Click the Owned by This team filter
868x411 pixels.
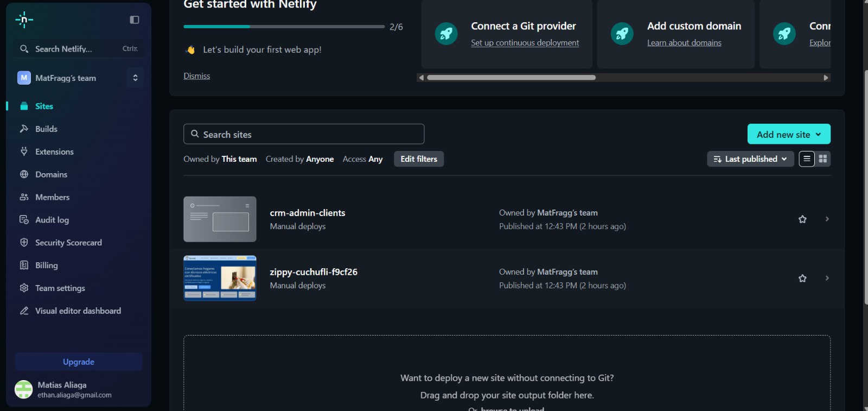point(220,159)
